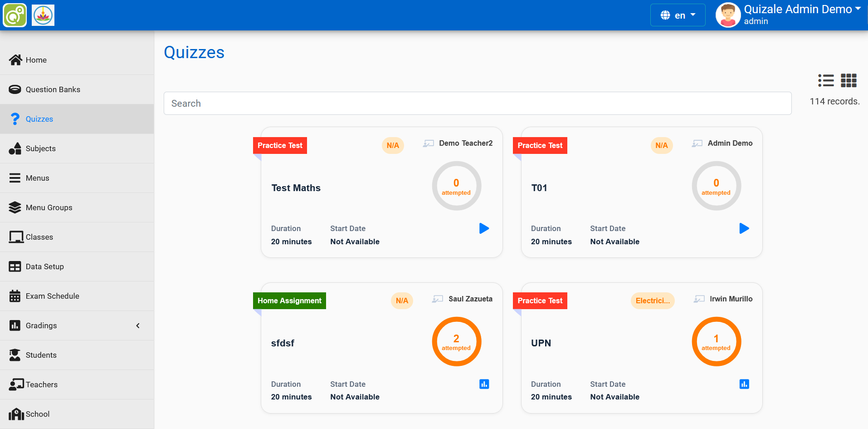Open the UPN quiz title

[541, 343]
